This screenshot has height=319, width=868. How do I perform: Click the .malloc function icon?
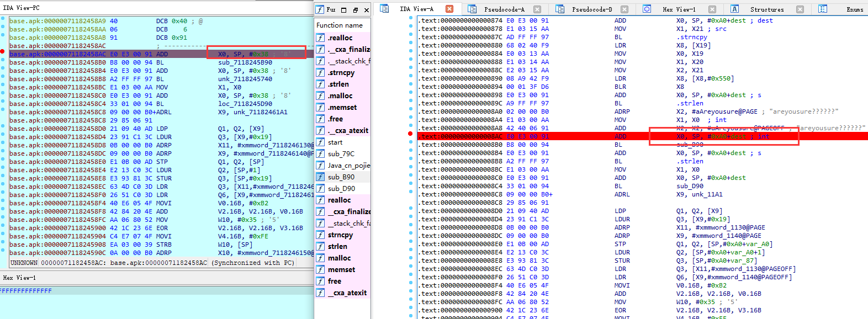(x=320, y=96)
